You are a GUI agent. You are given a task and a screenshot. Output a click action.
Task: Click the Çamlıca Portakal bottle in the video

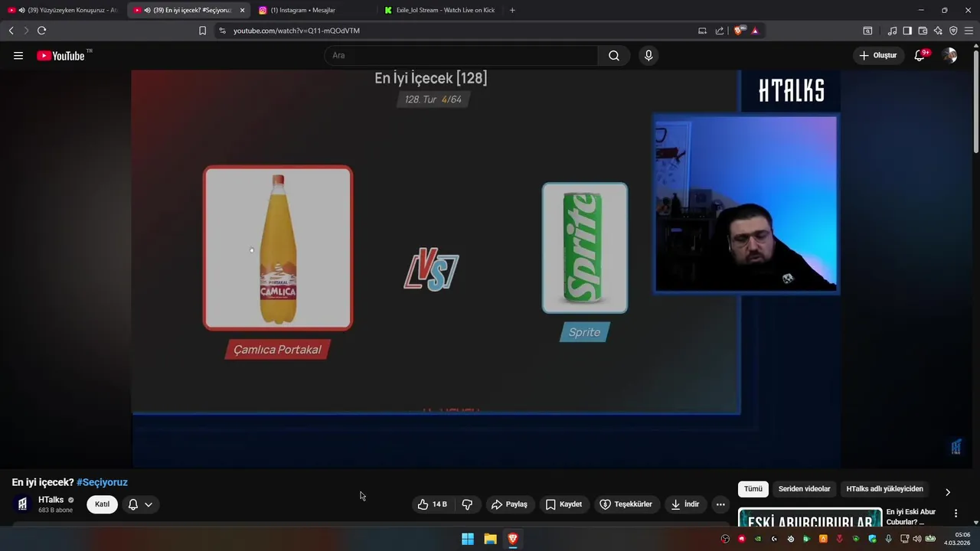point(278,248)
